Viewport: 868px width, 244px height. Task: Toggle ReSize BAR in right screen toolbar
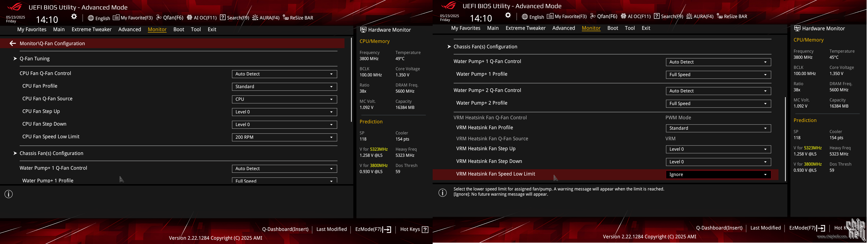click(x=732, y=16)
